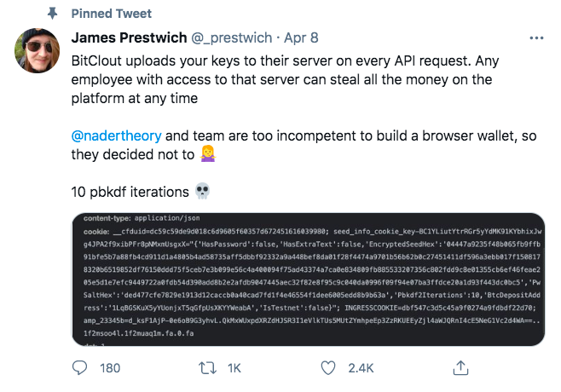The height and width of the screenshot is (392, 561).
Task: Open the Apr 8 timestamp link
Action: coord(301,37)
